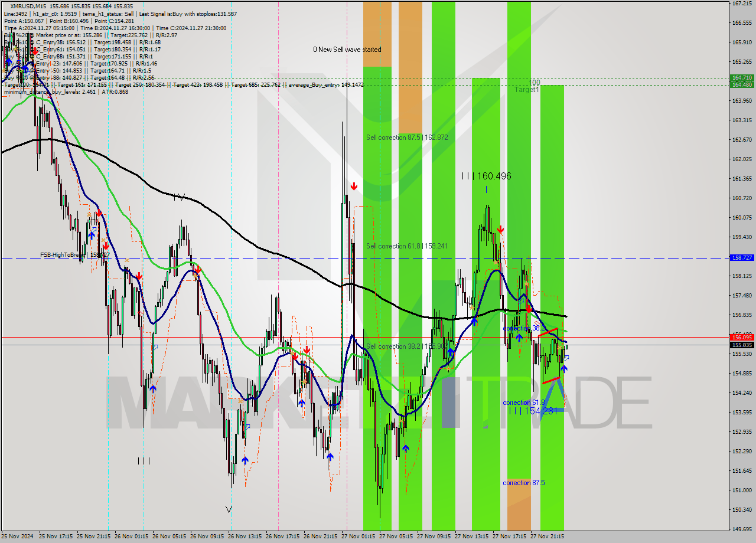Click the green 164.480 price tag
This screenshot has height=543, width=756.
tap(742, 84)
